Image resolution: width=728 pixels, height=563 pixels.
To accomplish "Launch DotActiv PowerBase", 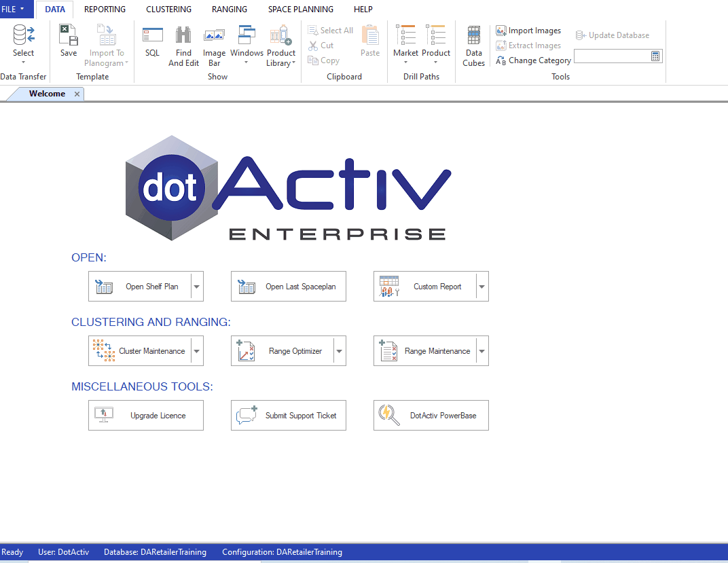I will [431, 416].
